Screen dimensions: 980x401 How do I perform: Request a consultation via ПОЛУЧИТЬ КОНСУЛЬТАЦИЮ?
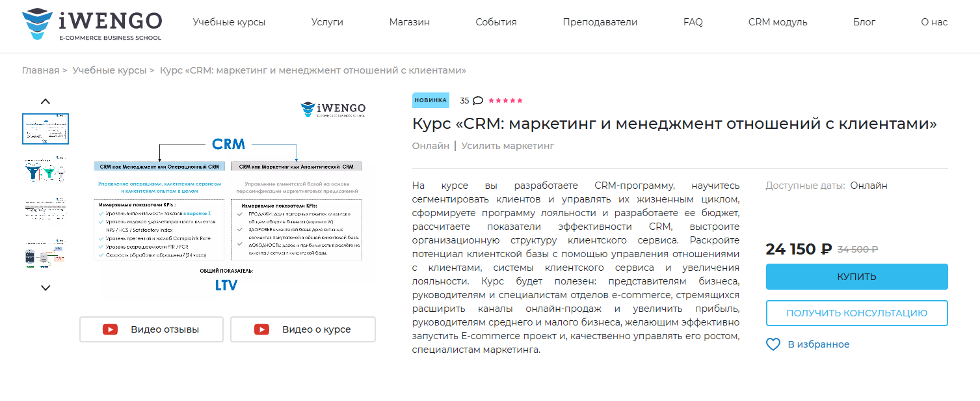856,313
